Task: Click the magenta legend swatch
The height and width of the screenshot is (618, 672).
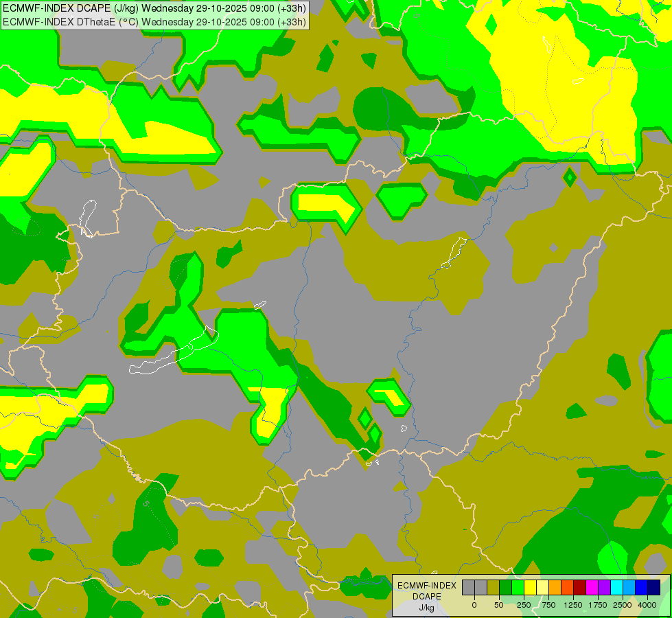Action: 592,587
